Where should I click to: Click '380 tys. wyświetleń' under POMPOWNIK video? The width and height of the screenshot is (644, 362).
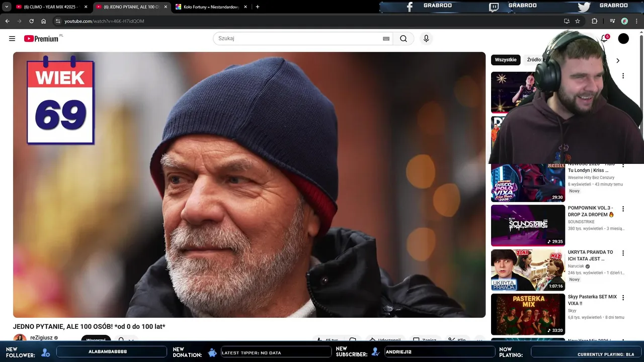pos(585,228)
